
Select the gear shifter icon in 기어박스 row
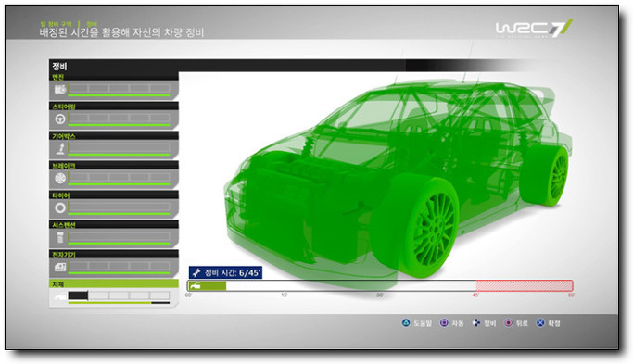(60, 149)
